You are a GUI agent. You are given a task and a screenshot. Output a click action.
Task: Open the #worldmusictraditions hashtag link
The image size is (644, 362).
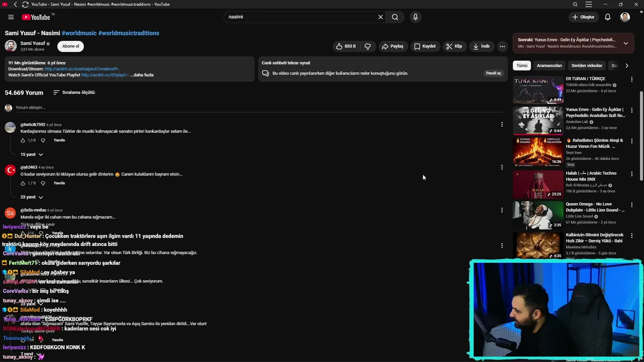pos(129,33)
